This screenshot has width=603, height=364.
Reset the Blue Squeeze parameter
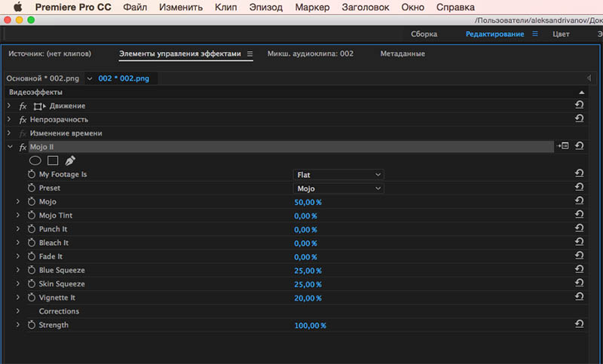point(579,269)
